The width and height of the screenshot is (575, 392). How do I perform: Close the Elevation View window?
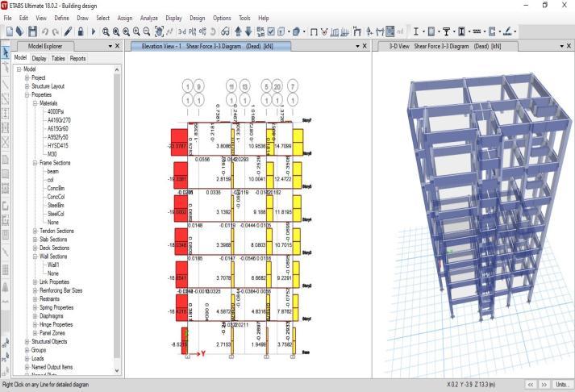(365, 46)
